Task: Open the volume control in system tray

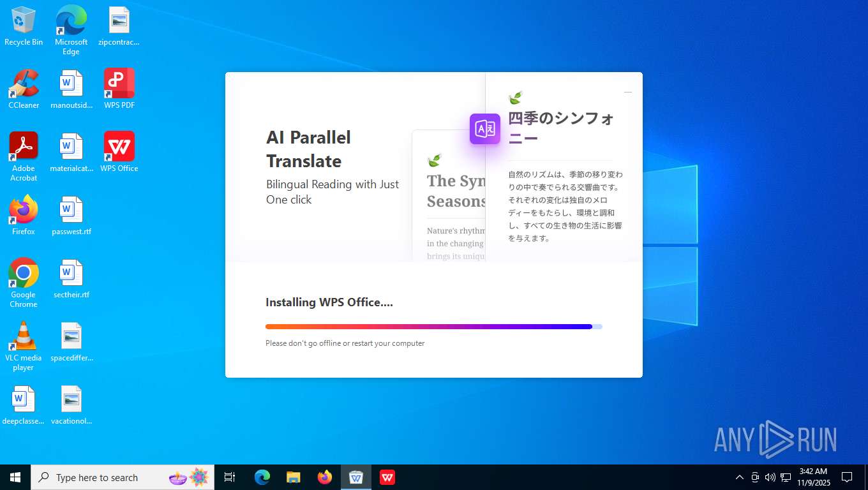Action: pos(770,477)
